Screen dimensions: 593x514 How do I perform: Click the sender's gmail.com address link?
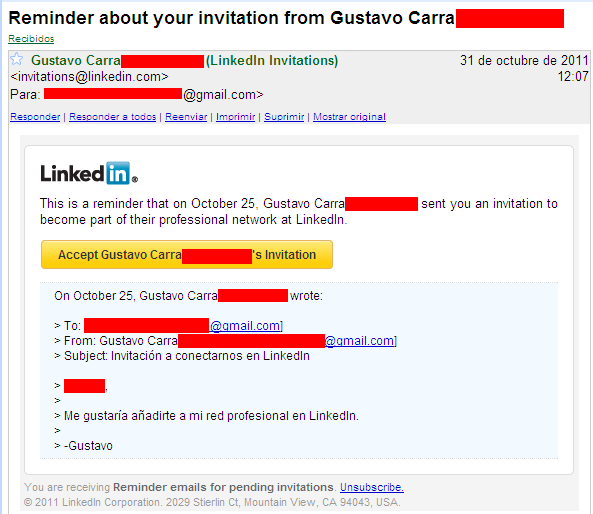pos(360,341)
